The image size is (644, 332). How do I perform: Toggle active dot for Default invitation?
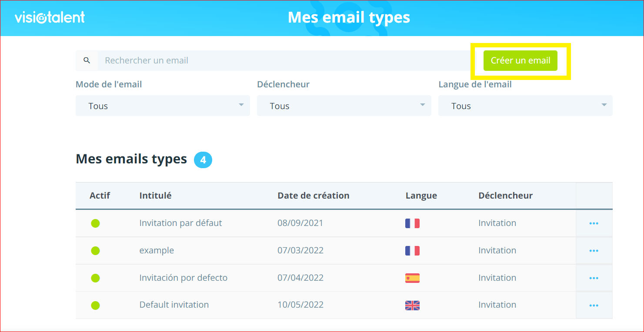pos(95,305)
